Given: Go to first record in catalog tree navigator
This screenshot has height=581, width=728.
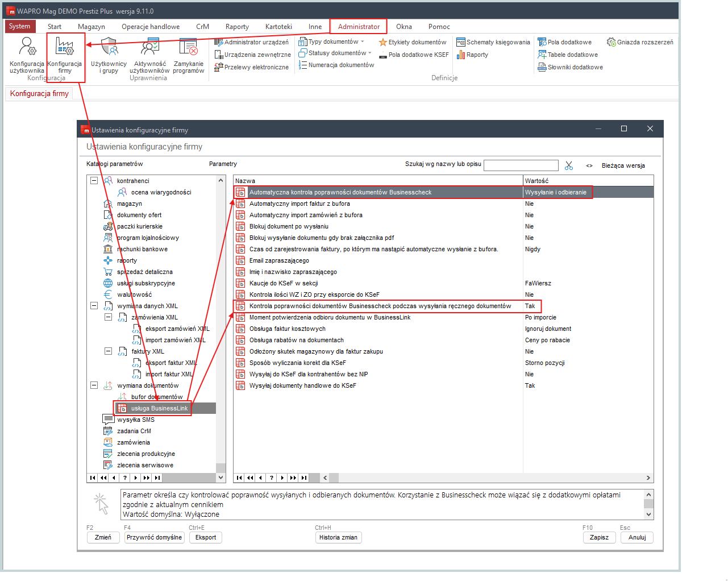Looking at the screenshot, I should 93,478.
